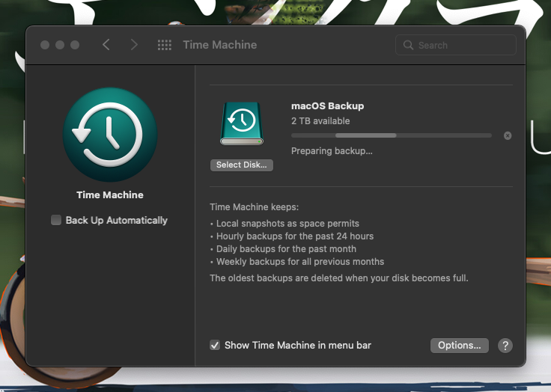Click 'Hourly backups for the past 24 hours'
551x392 pixels.
tap(295, 236)
